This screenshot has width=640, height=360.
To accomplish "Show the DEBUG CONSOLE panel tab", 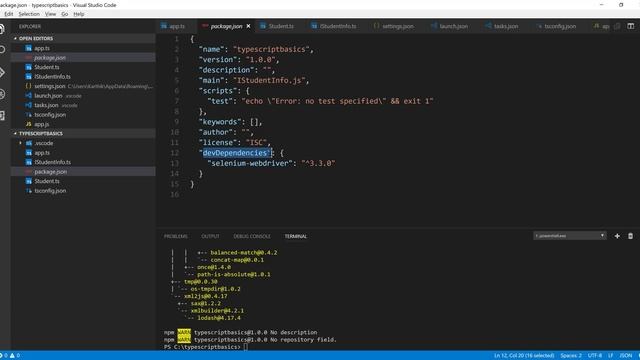I will (x=252, y=236).
